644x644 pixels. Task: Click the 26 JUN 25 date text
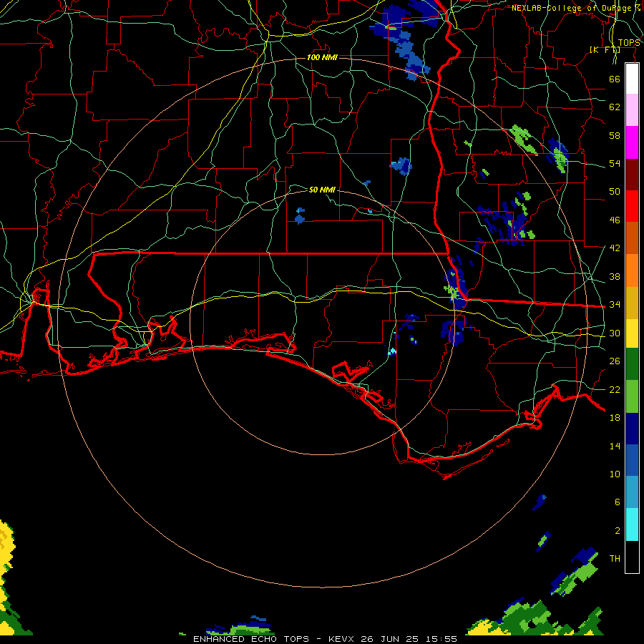click(390, 639)
